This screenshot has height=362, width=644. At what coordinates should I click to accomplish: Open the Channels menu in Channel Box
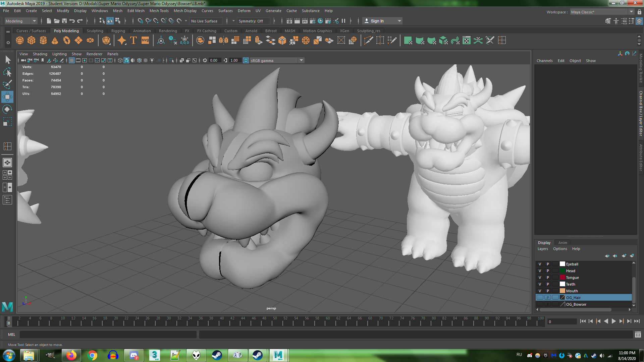coord(544,61)
